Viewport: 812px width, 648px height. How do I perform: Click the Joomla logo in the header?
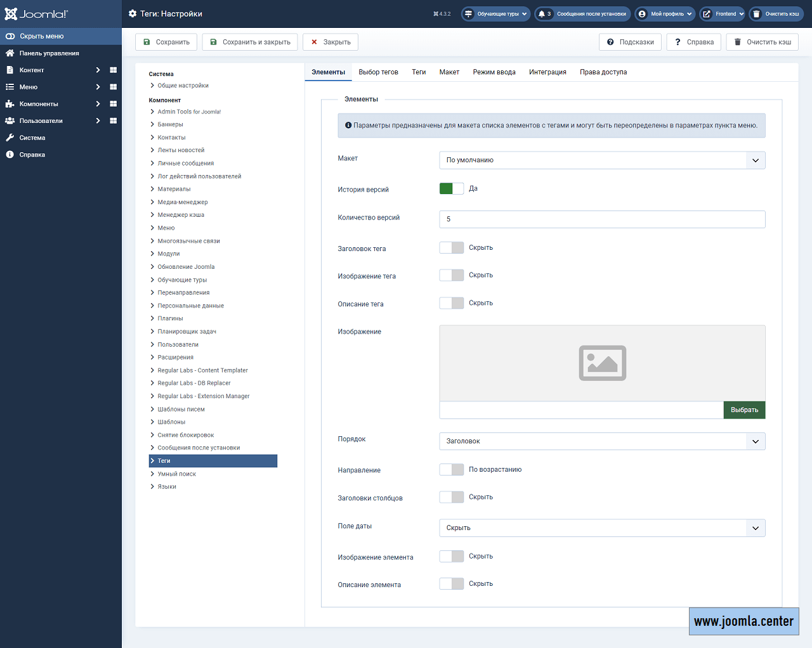pyautogui.click(x=36, y=13)
